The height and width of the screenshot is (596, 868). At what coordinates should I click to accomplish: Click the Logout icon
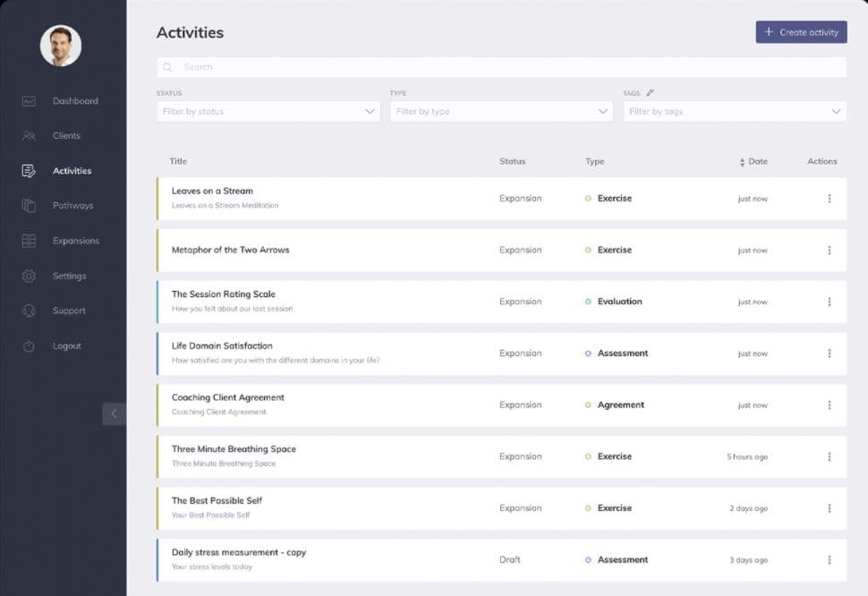pyautogui.click(x=27, y=345)
